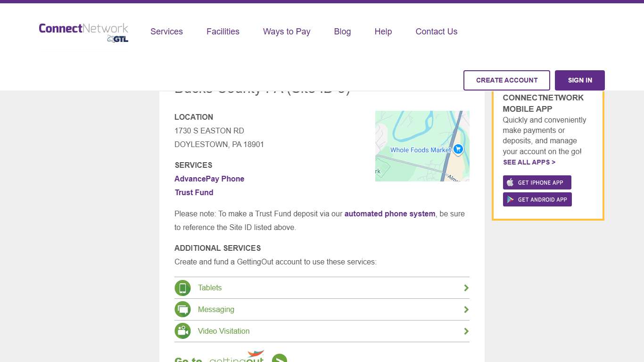Image resolution: width=644 pixels, height=362 pixels.
Task: Click the Apple logo on GET IPHONE APP
Action: point(510,182)
